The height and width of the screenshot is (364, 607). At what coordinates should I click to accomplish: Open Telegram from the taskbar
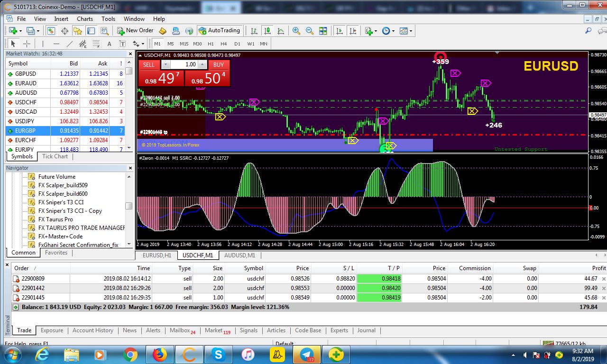pos(307,354)
